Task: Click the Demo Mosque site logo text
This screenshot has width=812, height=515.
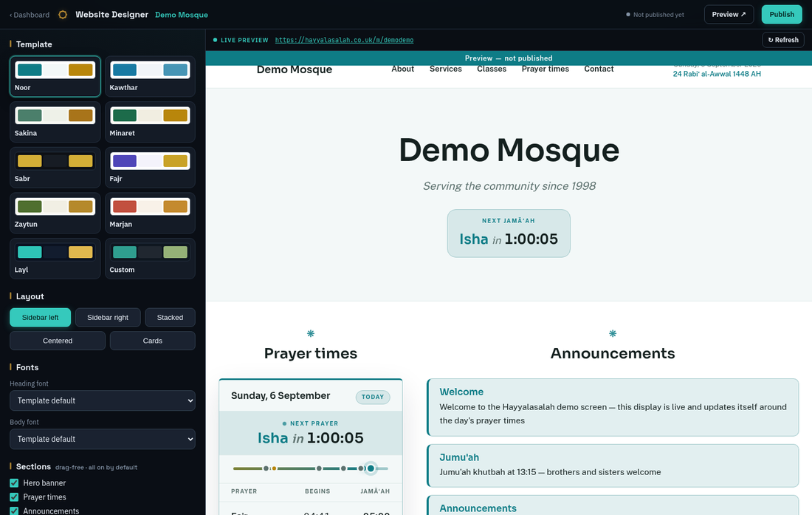Action: coord(294,69)
